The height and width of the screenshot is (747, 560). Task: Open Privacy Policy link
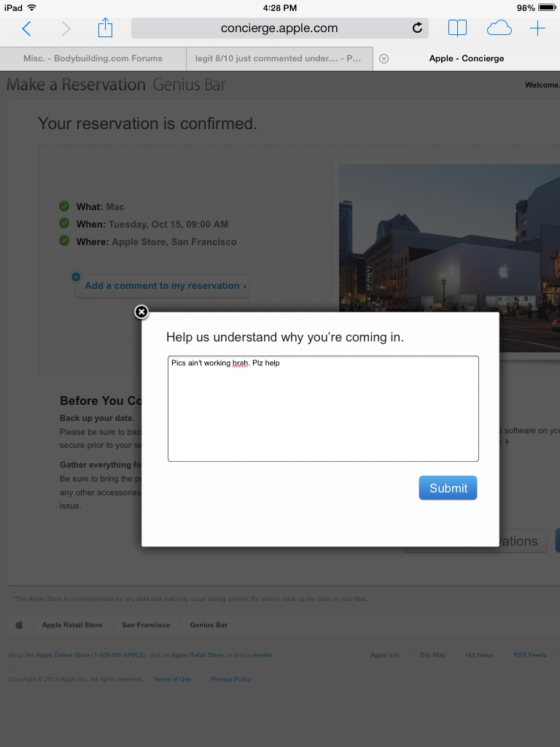231,679
